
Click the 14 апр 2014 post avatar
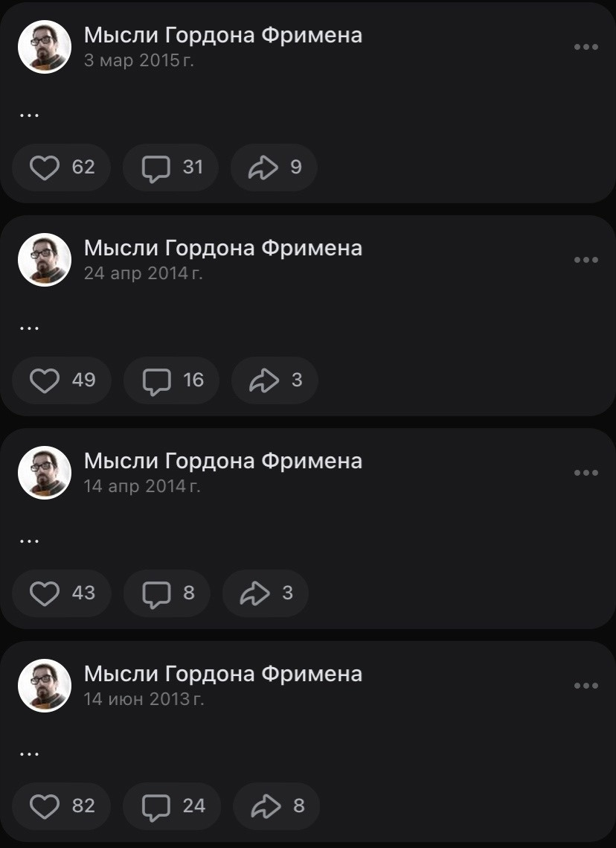click(45, 473)
